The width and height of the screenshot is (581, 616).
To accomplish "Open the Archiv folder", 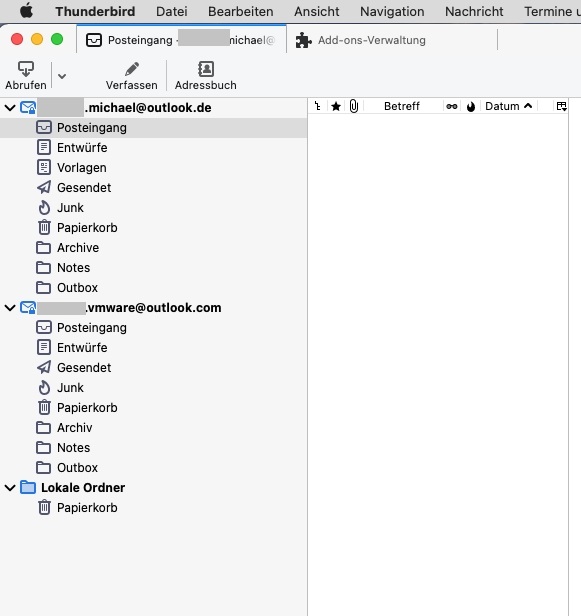I will coord(153,427).
